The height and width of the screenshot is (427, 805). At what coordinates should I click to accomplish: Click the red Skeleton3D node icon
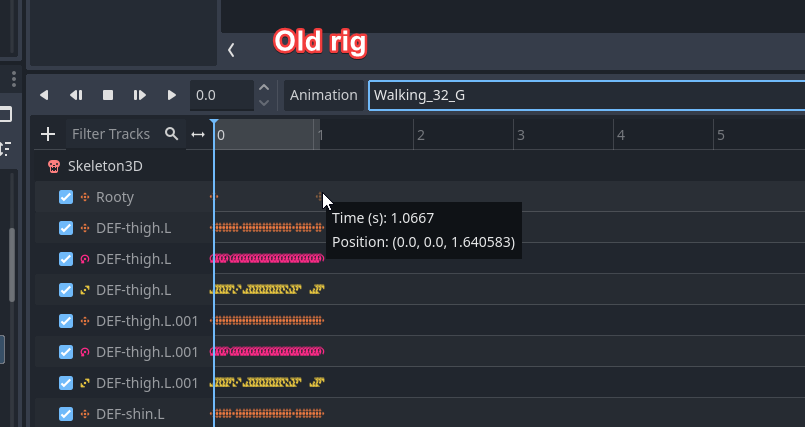[54, 166]
